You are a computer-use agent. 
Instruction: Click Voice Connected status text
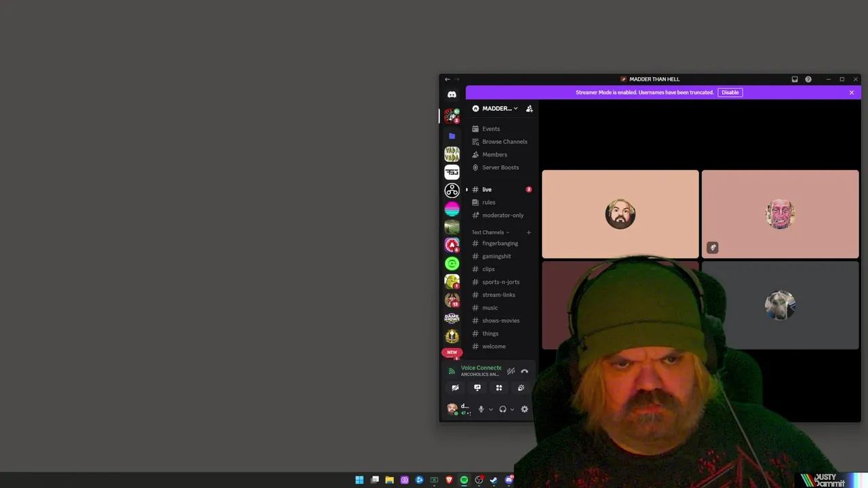pyautogui.click(x=481, y=368)
